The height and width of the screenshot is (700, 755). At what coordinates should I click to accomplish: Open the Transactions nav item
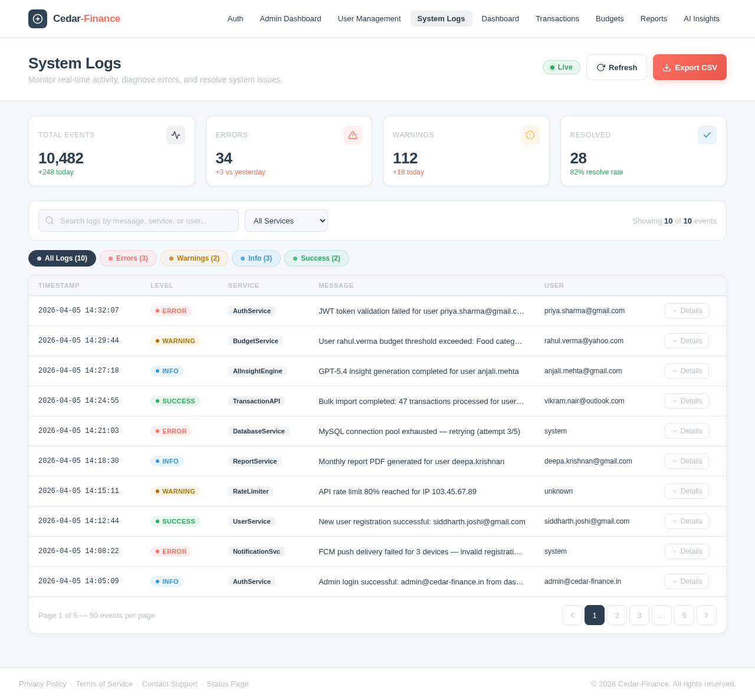point(557,19)
